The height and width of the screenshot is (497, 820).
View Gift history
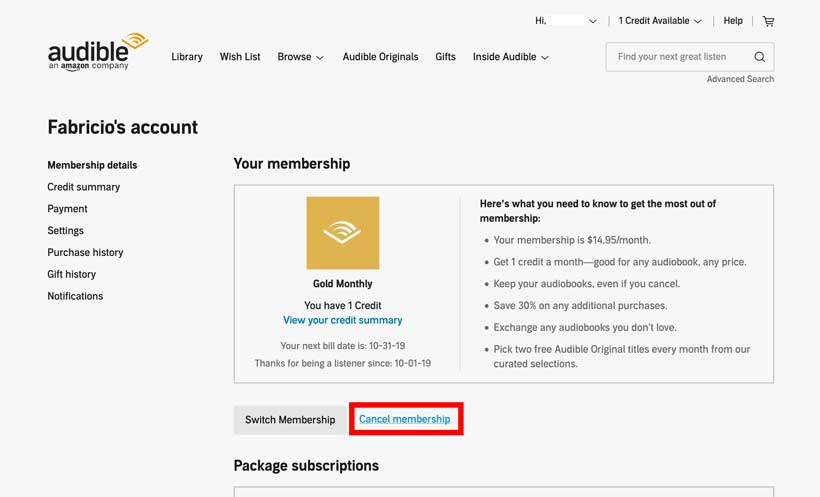coord(71,274)
